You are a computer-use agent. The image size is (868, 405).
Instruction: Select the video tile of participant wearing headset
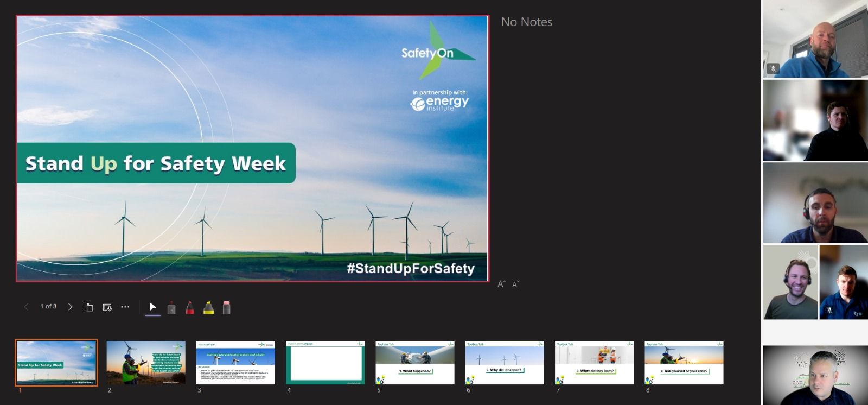point(815,203)
